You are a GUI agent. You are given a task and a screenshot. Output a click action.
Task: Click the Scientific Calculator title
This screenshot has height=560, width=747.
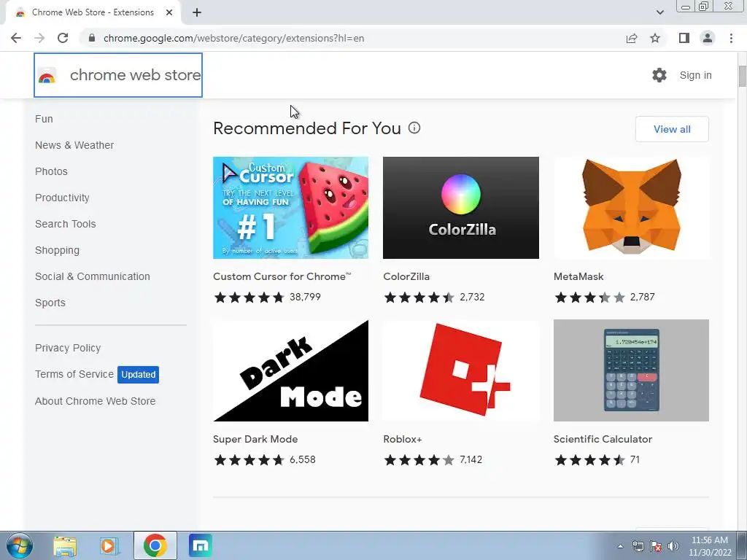pos(603,439)
